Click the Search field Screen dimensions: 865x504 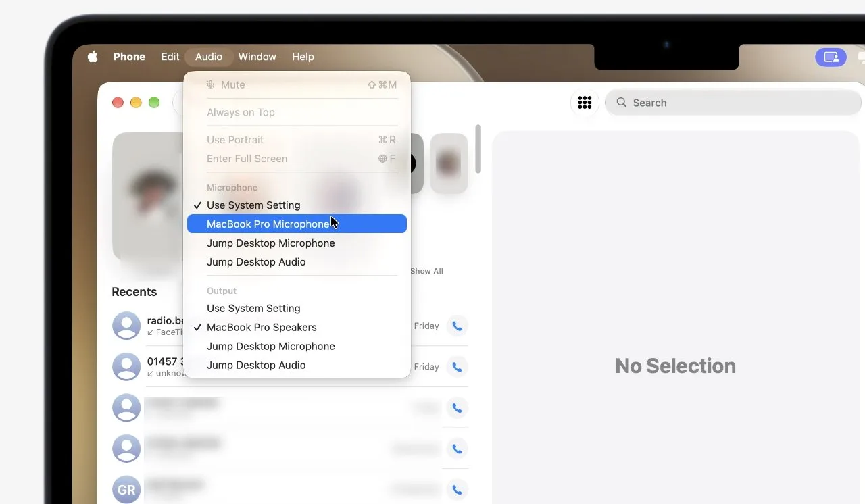coord(733,103)
